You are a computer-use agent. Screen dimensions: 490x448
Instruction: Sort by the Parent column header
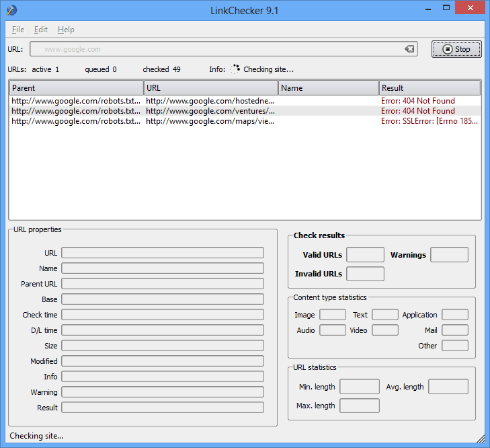coord(77,88)
